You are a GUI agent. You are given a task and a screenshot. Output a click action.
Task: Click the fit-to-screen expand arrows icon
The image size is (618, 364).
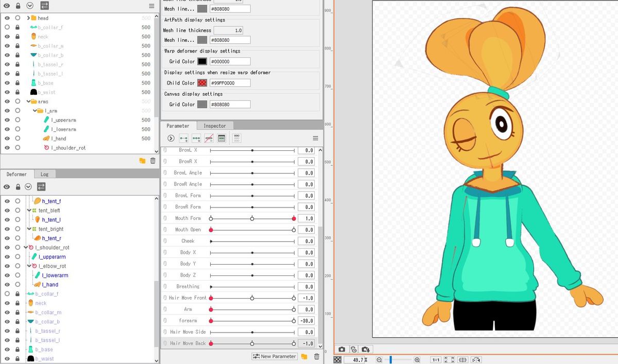(450, 359)
